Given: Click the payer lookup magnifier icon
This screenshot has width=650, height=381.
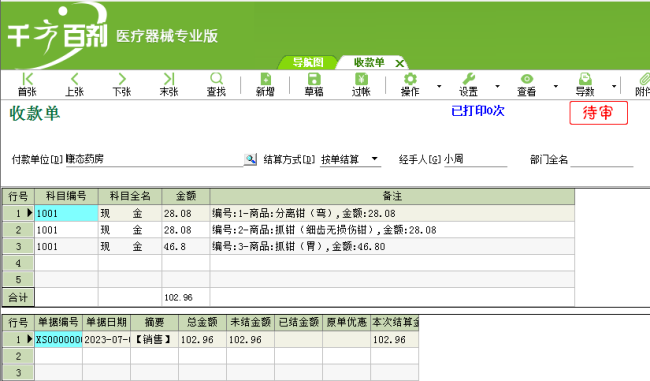Looking at the screenshot, I should click(x=250, y=159).
